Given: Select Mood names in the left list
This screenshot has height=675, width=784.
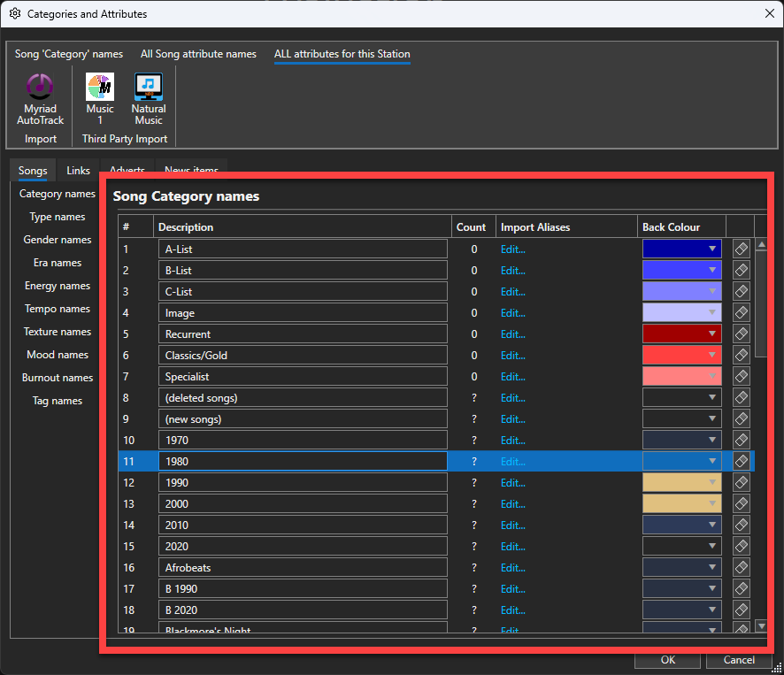Looking at the screenshot, I should click(58, 355).
